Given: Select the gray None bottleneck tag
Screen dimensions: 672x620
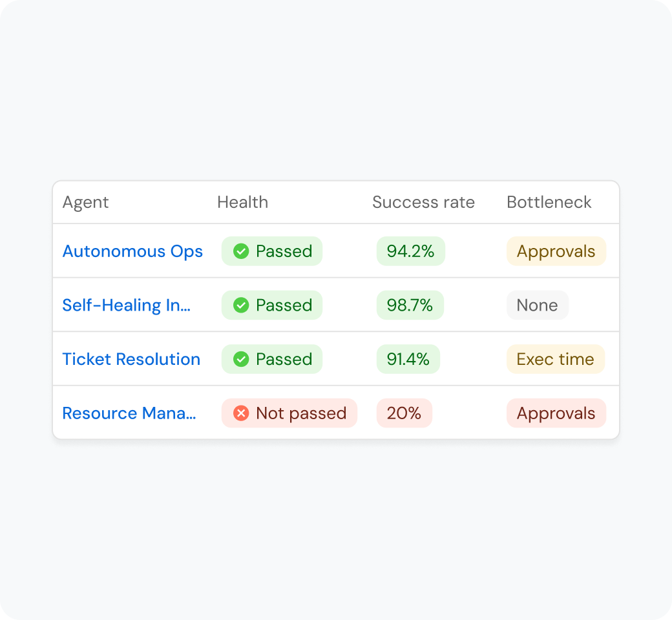Looking at the screenshot, I should coord(538,305).
